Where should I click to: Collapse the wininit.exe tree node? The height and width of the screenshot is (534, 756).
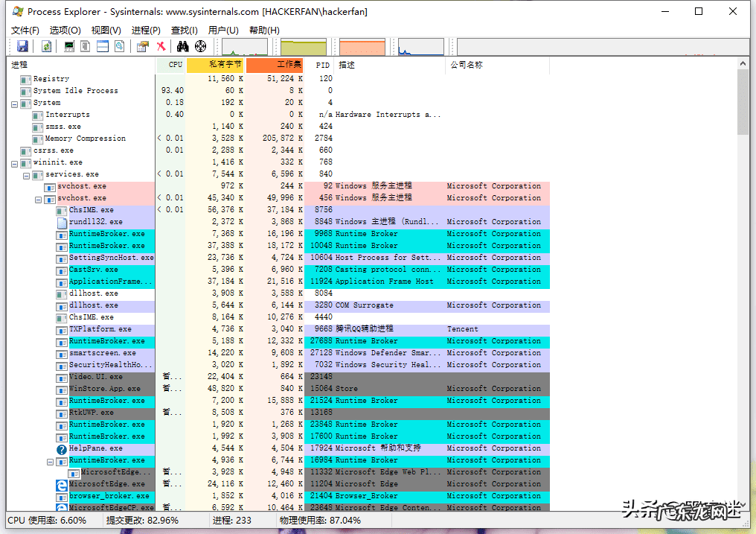(15, 162)
